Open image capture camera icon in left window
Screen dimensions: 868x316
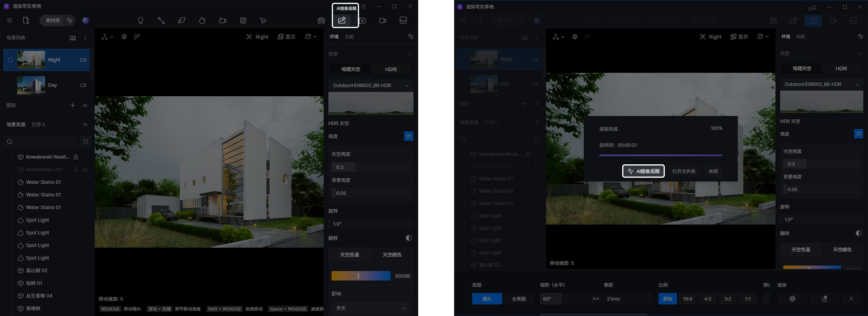[363, 21]
